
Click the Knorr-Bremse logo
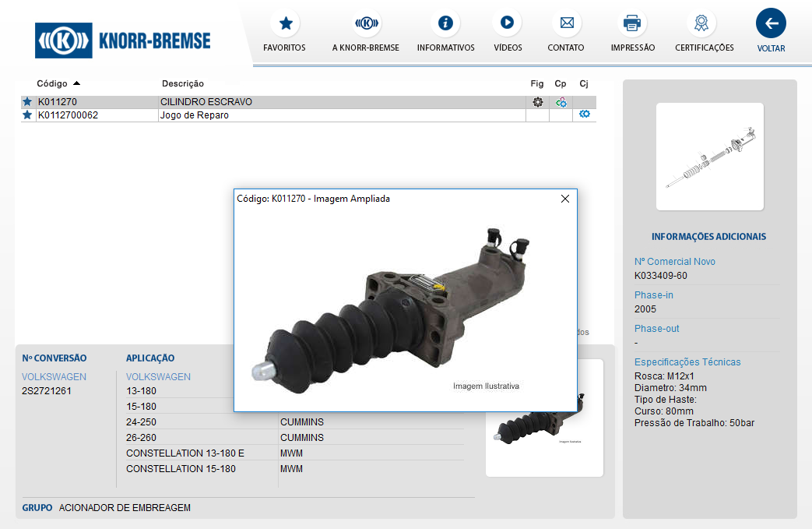[123, 40]
